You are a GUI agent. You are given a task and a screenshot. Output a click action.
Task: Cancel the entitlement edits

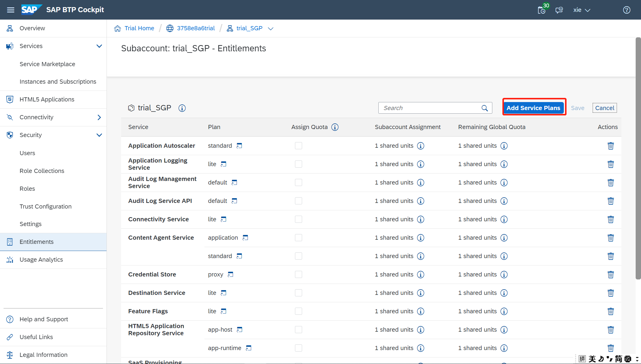point(605,108)
